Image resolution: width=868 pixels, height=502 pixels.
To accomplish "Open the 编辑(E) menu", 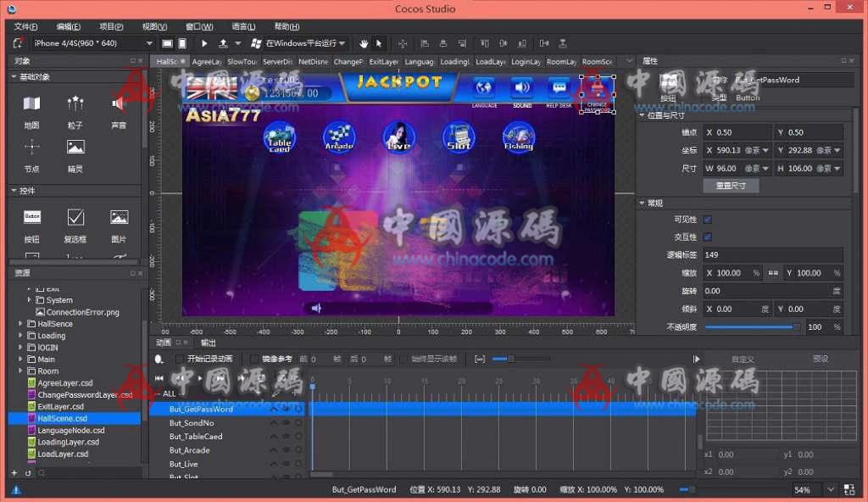I will 68,26.
